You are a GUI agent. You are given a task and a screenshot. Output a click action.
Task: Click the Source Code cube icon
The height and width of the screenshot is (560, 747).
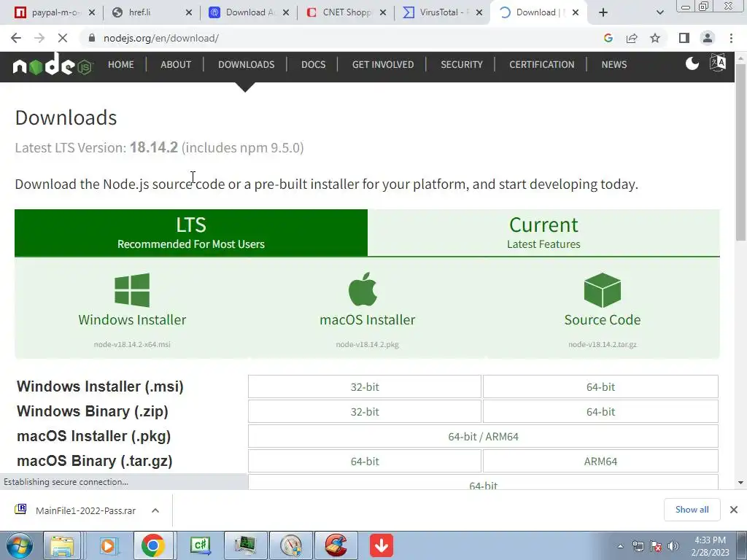[x=602, y=290]
